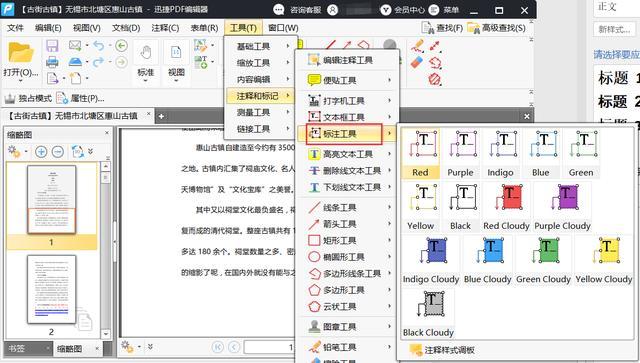Close the 缩略图 panel

click(x=107, y=133)
